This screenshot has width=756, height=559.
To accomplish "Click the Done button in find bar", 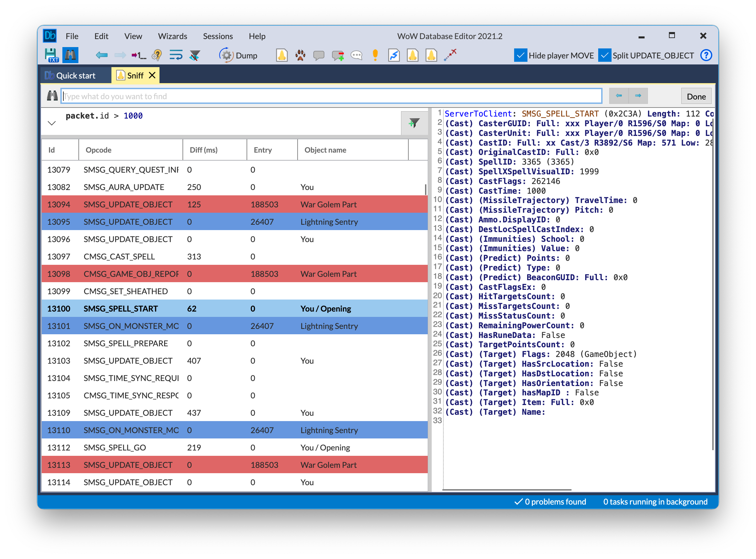I will point(696,97).
